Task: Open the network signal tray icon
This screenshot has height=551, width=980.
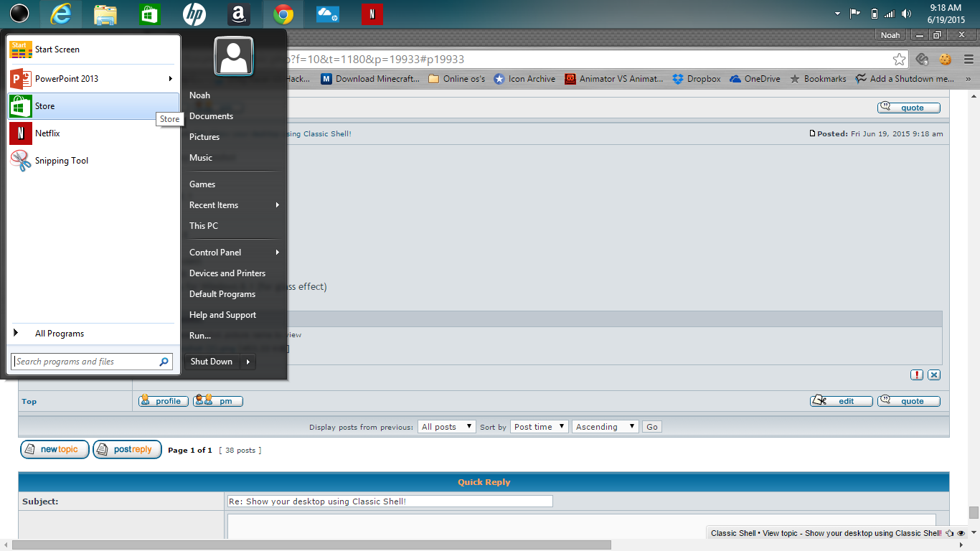Action: 890,14
